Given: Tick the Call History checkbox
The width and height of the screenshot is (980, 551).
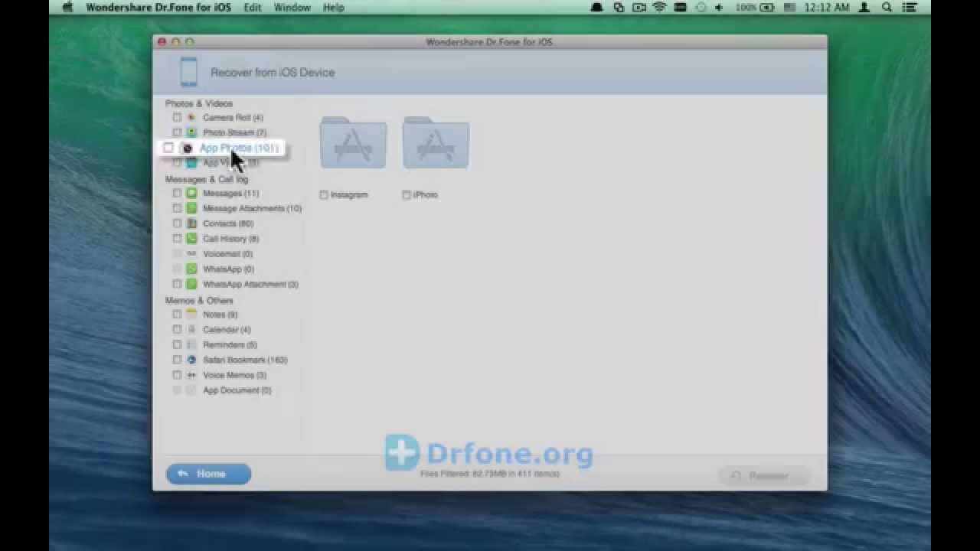Looking at the screenshot, I should point(177,239).
